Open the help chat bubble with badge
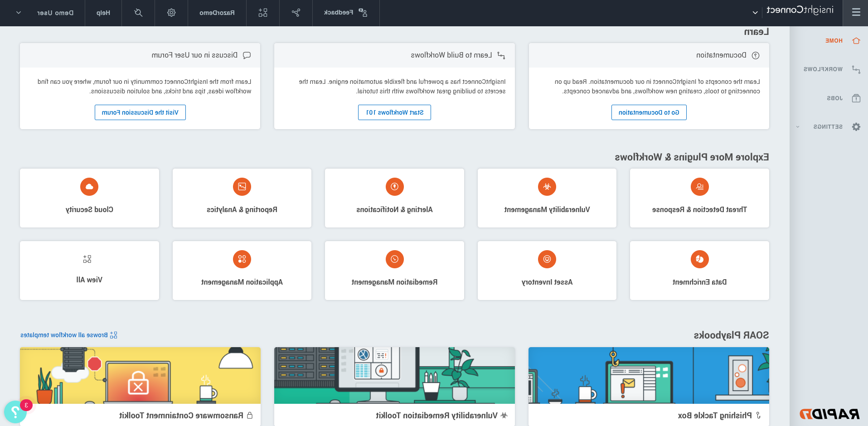Screen dimensions: 868x426 pos(15,412)
